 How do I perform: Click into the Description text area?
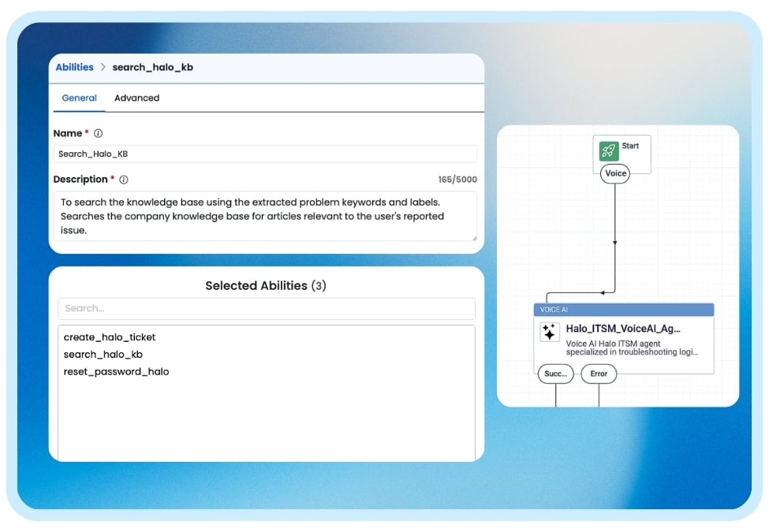265,216
